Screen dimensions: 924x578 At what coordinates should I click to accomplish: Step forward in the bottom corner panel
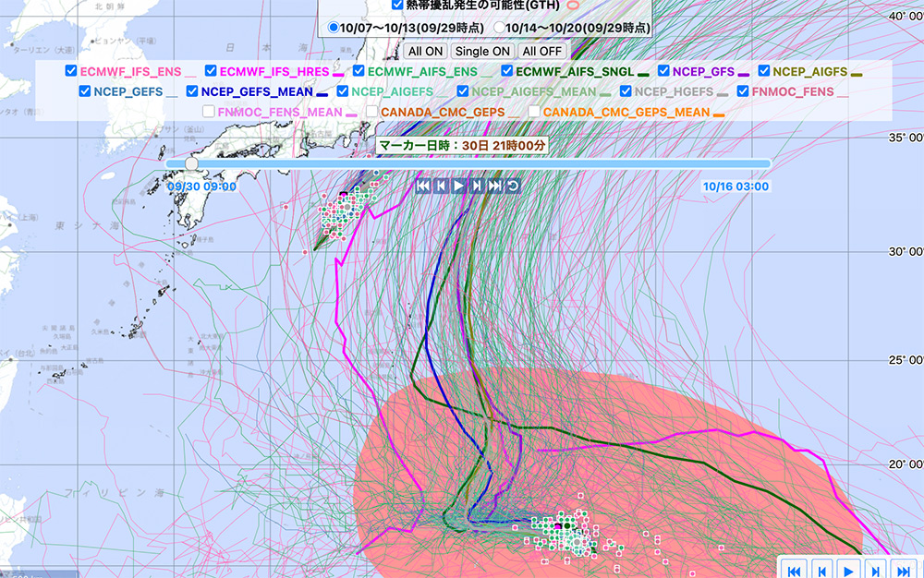pos(876,571)
